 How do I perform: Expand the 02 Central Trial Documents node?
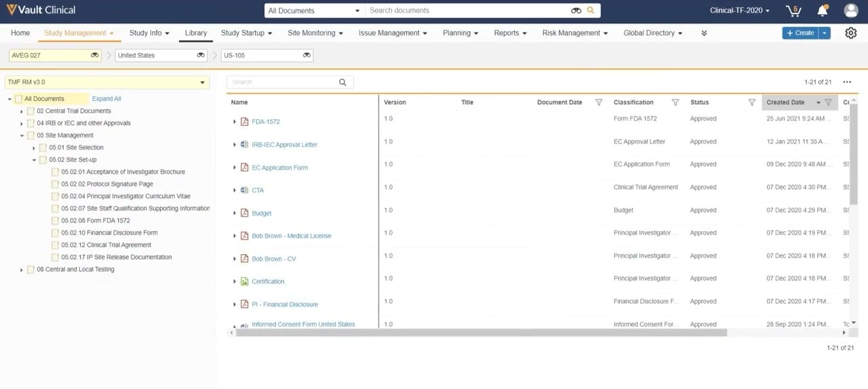(x=22, y=111)
